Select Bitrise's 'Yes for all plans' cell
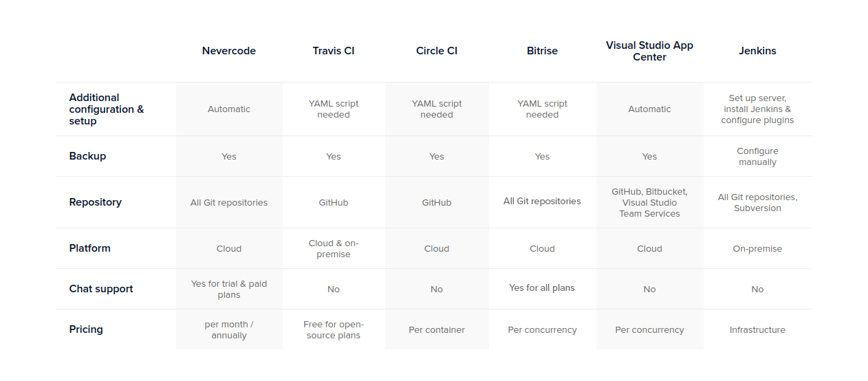The image size is (868, 381). click(x=542, y=288)
